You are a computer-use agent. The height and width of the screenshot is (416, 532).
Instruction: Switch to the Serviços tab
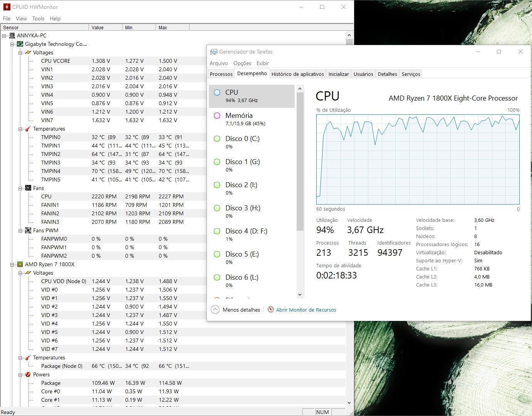pyautogui.click(x=411, y=74)
